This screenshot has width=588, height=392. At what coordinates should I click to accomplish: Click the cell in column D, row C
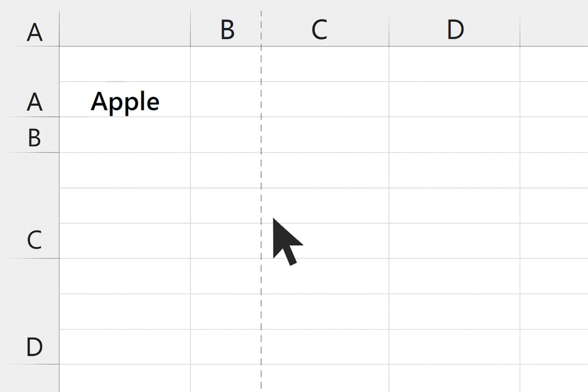click(455, 241)
